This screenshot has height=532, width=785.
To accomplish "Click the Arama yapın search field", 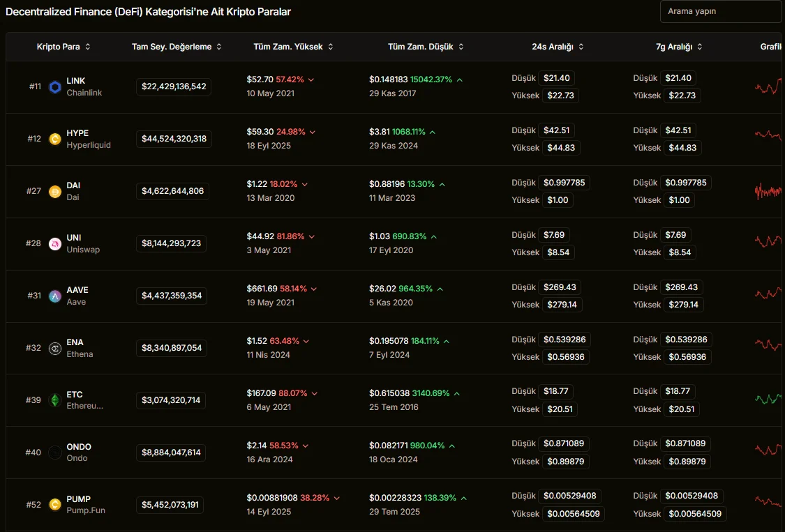I will tap(720, 12).
